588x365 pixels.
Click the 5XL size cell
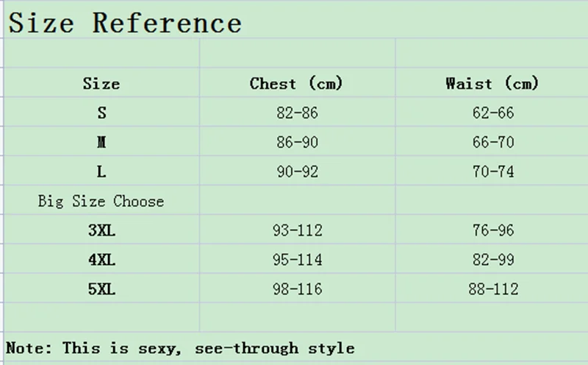(101, 289)
